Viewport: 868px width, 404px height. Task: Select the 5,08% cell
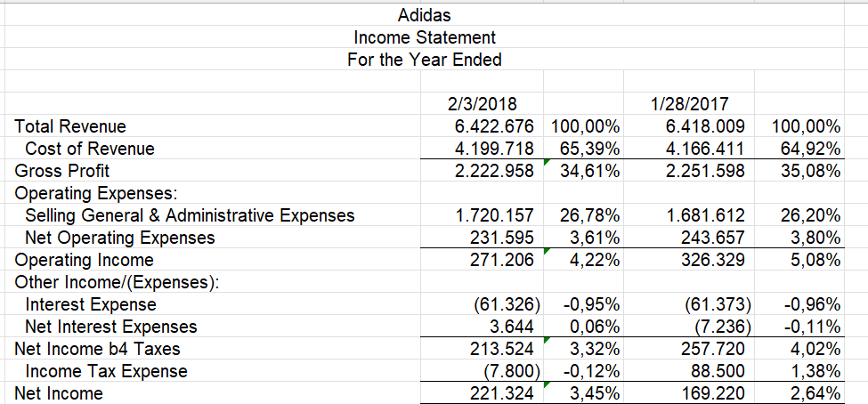tap(816, 260)
